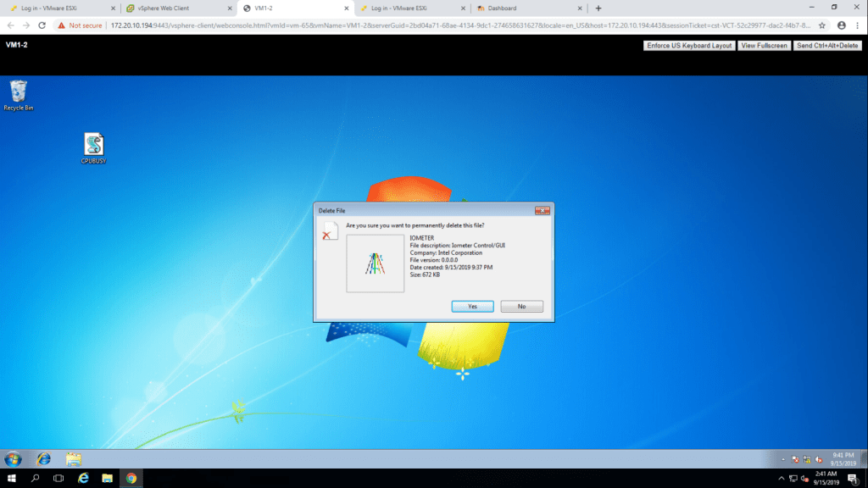The image size is (868, 488).
Task: Cancel deletion by clicking No
Action: tap(521, 307)
